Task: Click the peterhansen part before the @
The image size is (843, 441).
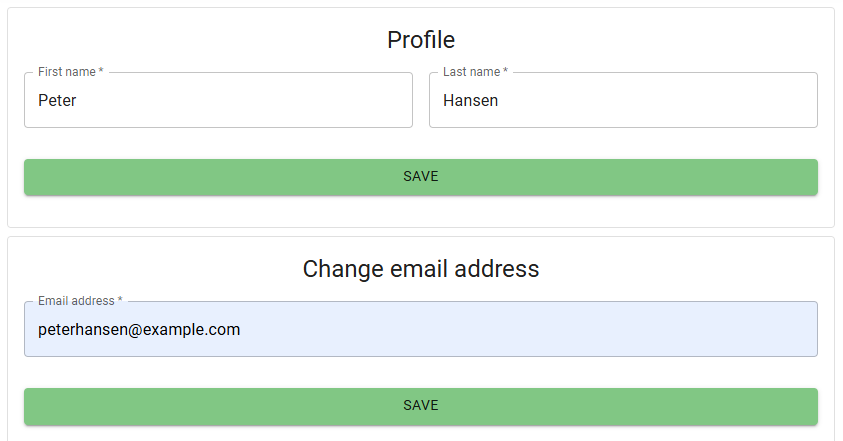Action: coord(80,329)
